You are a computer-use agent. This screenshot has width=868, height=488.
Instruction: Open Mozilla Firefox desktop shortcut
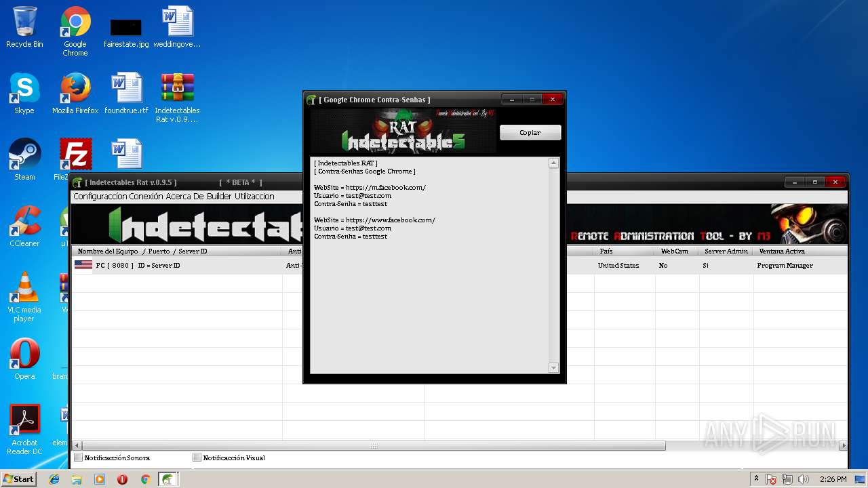[x=75, y=94]
